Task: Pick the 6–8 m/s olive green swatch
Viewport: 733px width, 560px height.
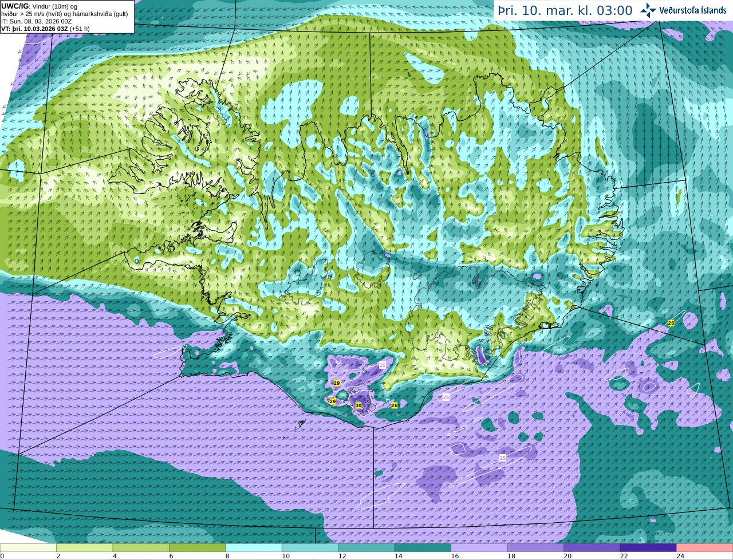Action: (198, 547)
